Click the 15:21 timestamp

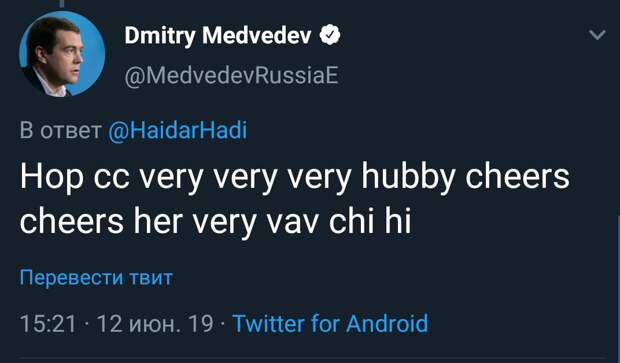point(48,324)
